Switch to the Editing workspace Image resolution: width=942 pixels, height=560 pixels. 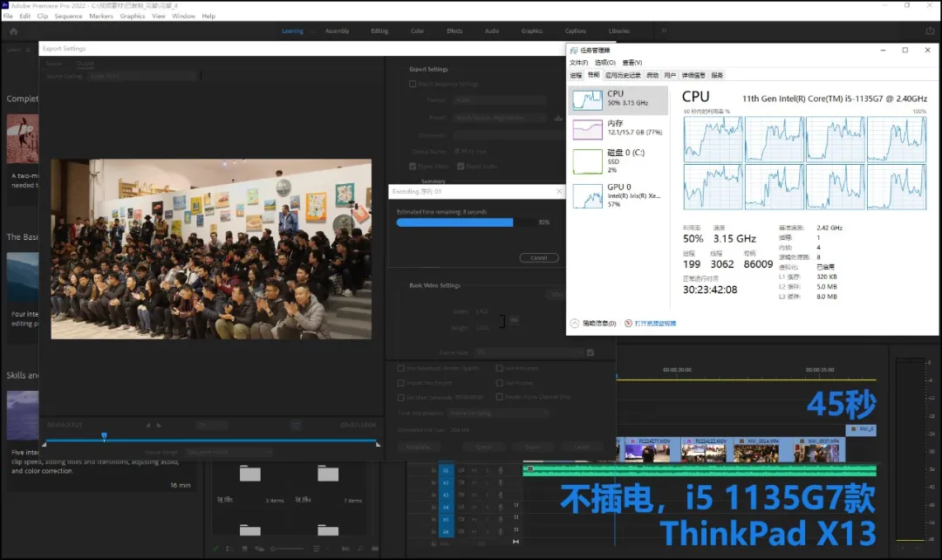[379, 31]
